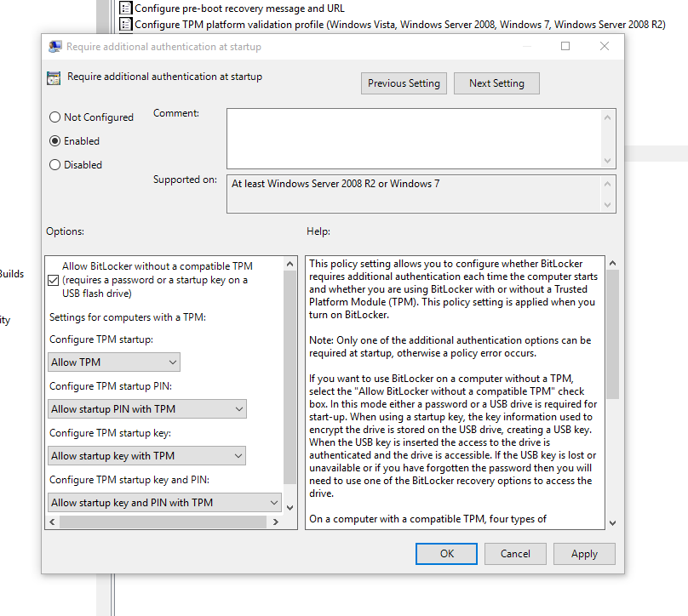Click the dialog title bar policy icon
The width and height of the screenshot is (688, 616).
point(54,47)
